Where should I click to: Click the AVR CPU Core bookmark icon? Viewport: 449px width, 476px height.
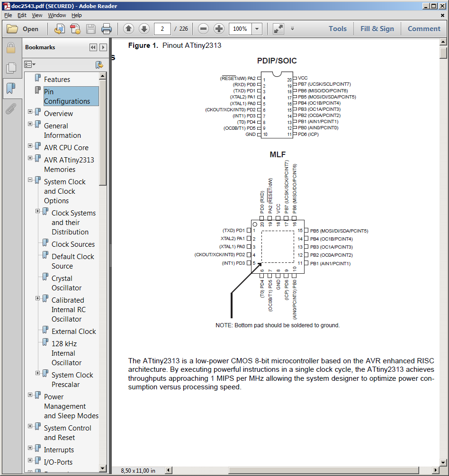coord(38,146)
